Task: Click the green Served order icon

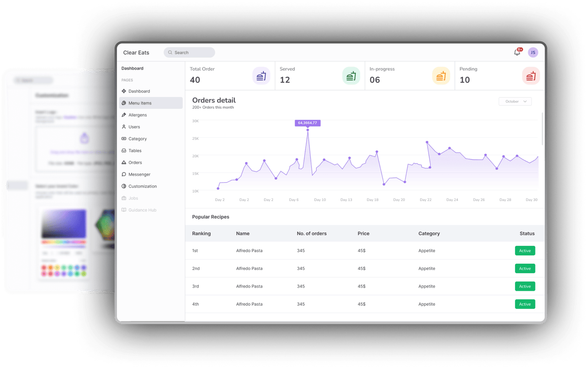Action: click(351, 76)
